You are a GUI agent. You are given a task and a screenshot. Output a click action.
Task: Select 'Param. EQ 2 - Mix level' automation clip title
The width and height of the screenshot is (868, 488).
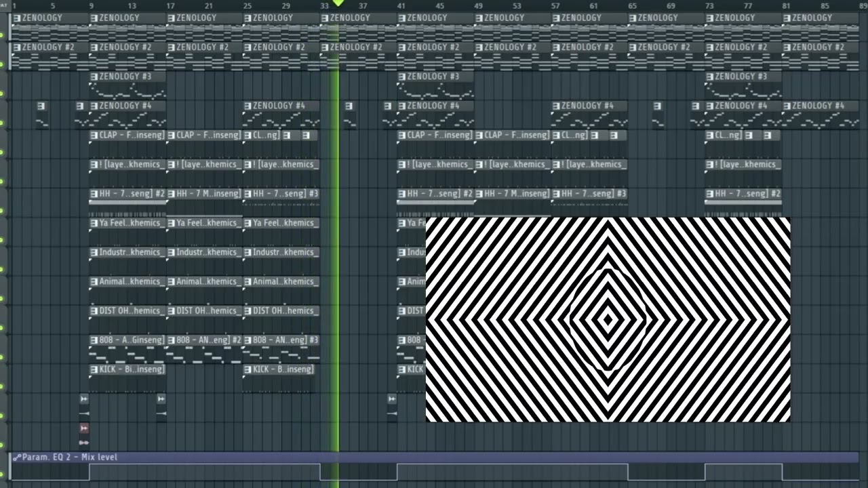69,457
